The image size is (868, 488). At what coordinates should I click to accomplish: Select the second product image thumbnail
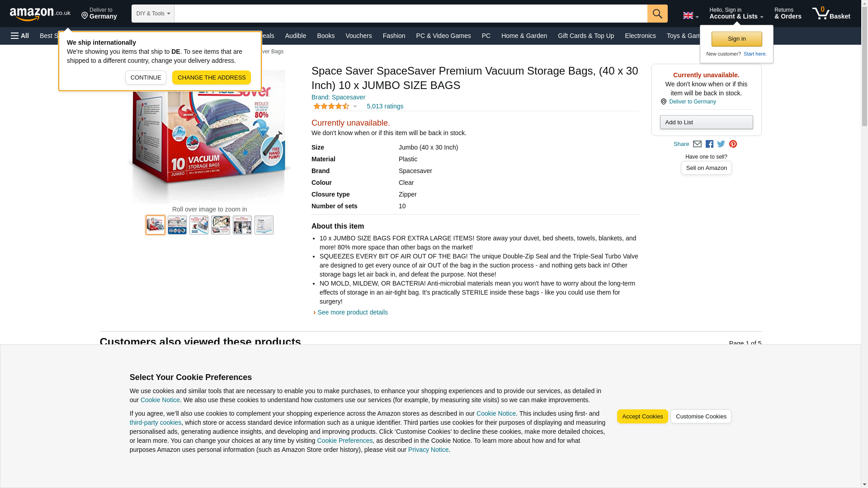177,225
